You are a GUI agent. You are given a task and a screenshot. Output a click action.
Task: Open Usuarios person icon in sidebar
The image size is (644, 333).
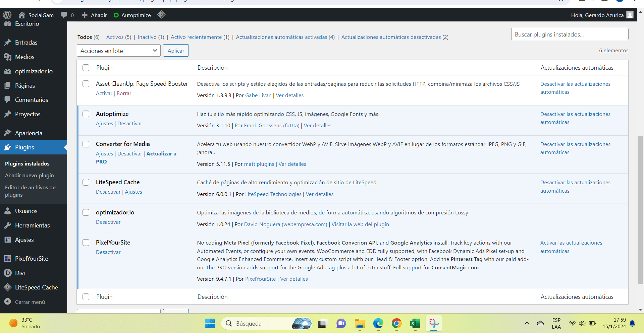tap(8, 211)
